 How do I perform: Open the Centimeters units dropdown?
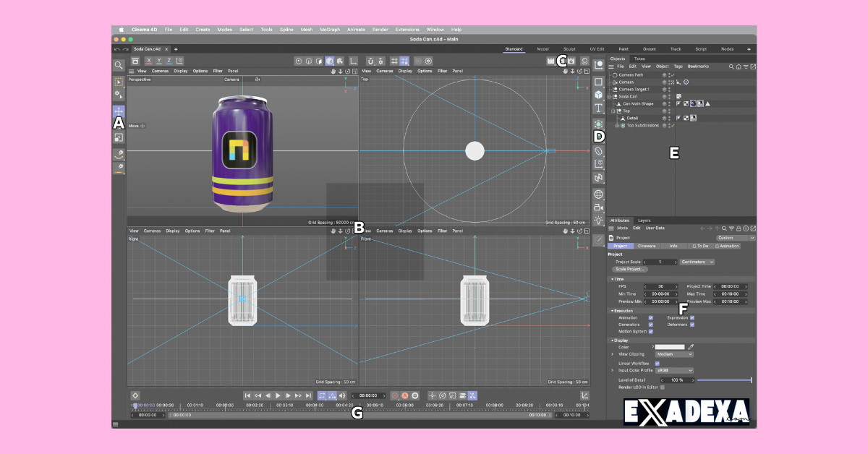click(697, 262)
